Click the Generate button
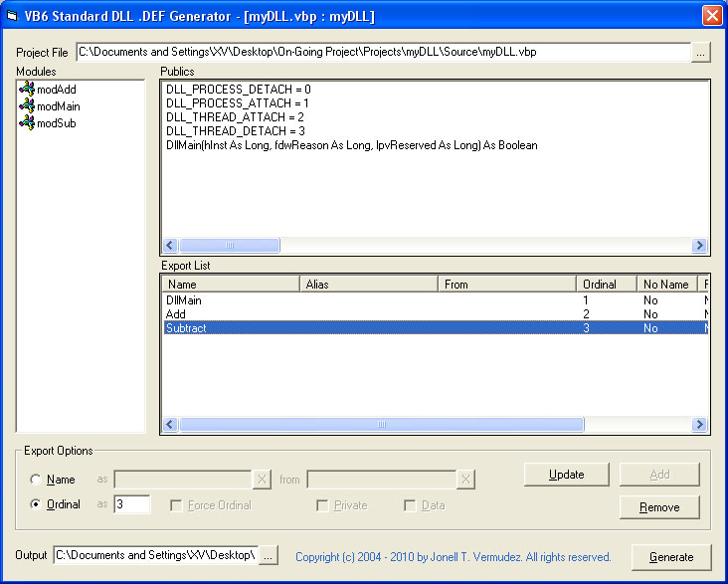This screenshot has width=728, height=584. [x=671, y=557]
